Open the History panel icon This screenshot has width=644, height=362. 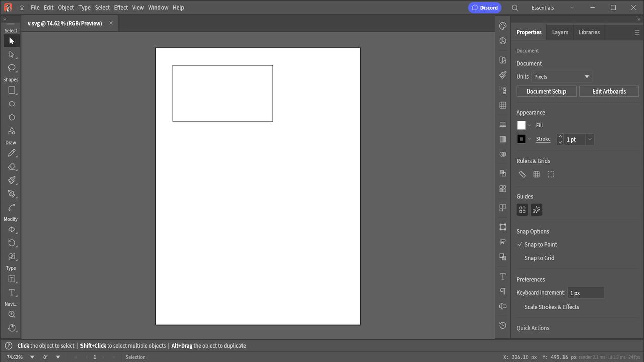pos(503,325)
